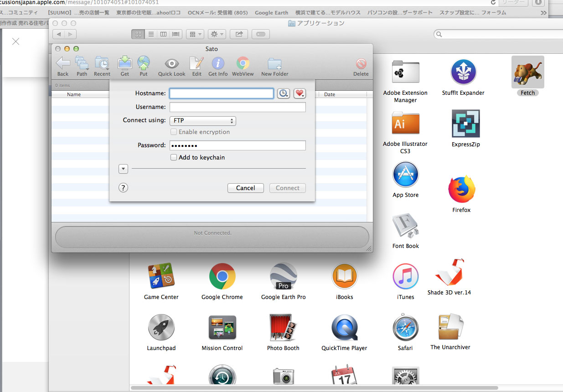Select the Fetch application icon
The height and width of the screenshot is (392, 563).
click(528, 72)
